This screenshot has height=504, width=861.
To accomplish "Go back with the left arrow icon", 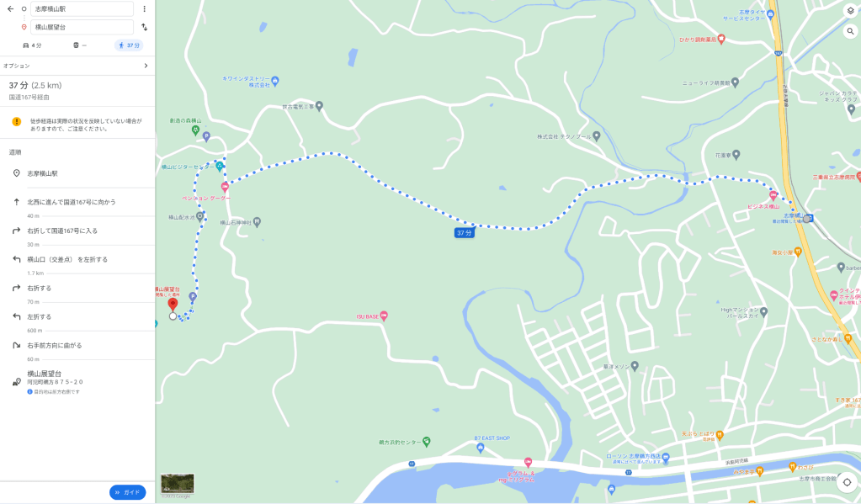I will 10,8.
